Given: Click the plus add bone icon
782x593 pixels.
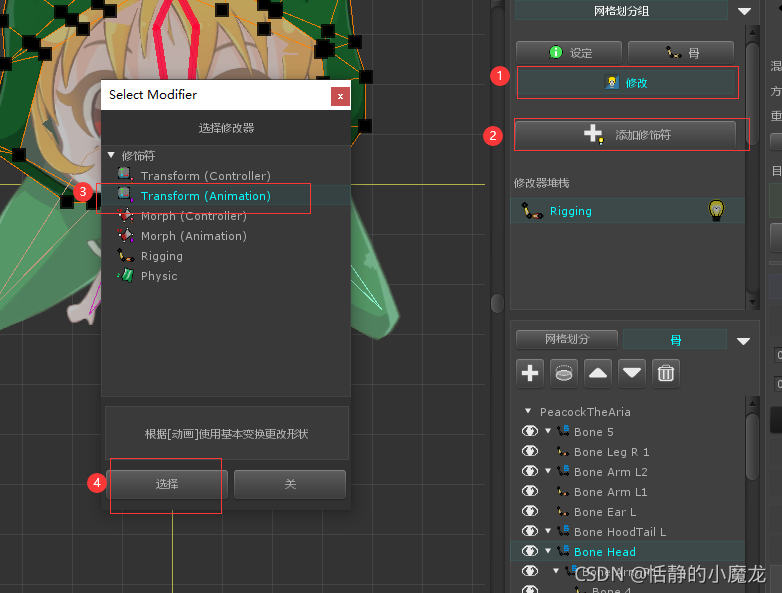Looking at the screenshot, I should click(x=530, y=373).
